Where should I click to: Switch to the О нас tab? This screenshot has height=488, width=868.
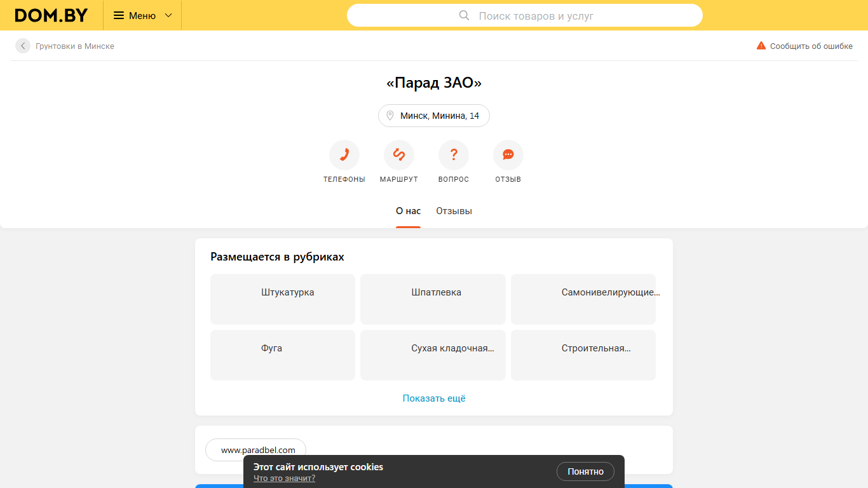[x=408, y=211]
